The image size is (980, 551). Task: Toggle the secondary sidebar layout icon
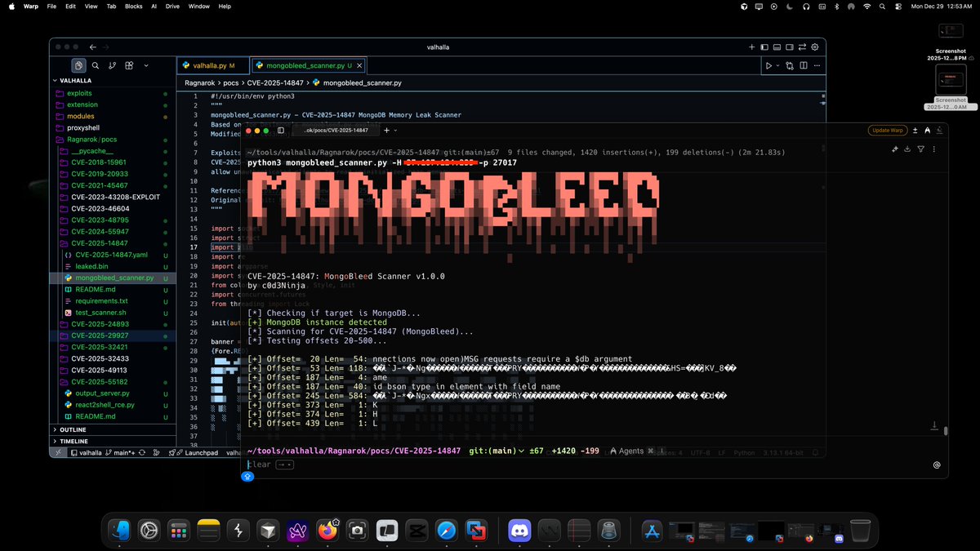click(790, 47)
